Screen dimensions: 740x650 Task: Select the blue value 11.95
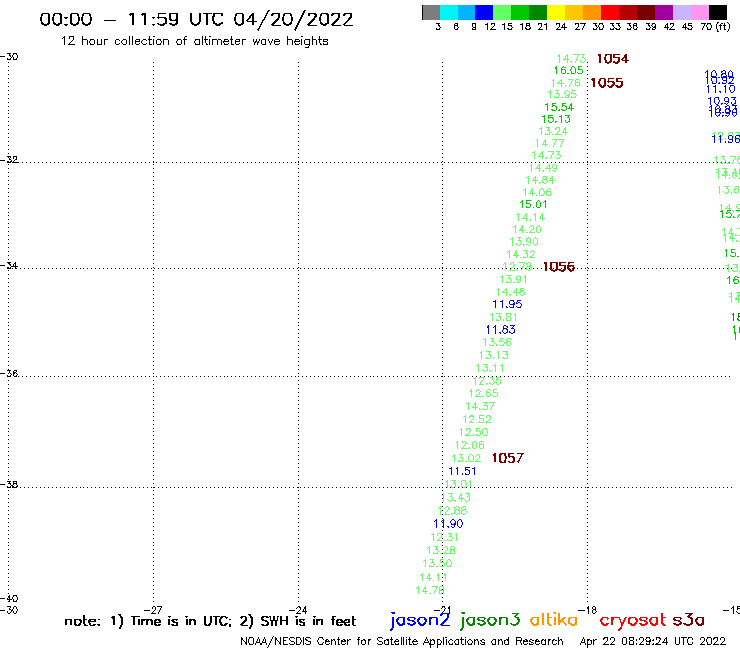pos(507,304)
